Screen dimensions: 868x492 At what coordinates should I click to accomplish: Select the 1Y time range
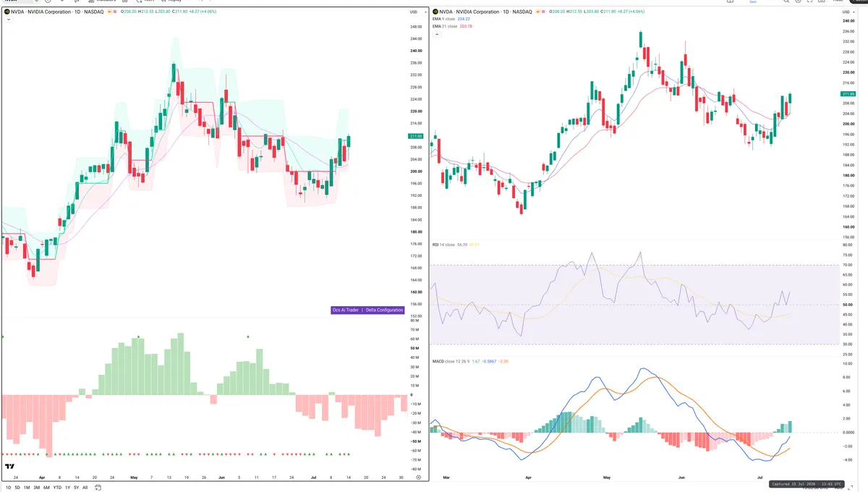[x=67, y=488]
